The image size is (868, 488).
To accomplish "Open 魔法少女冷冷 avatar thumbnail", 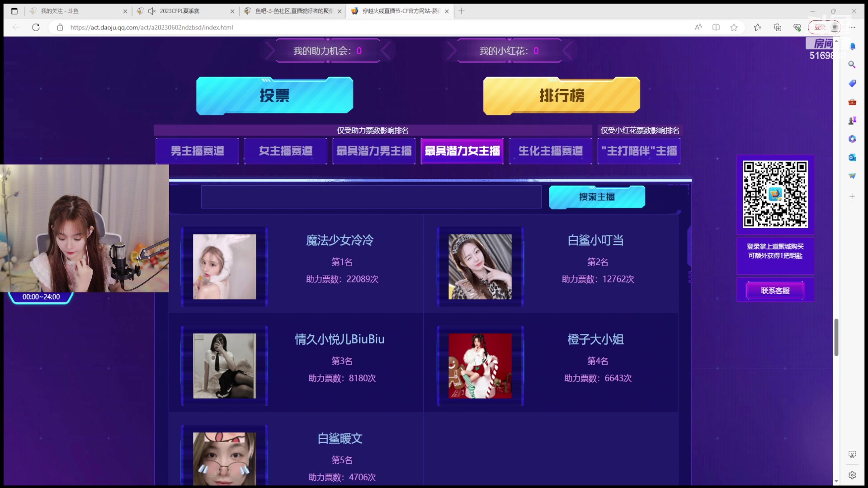I will coord(225,267).
